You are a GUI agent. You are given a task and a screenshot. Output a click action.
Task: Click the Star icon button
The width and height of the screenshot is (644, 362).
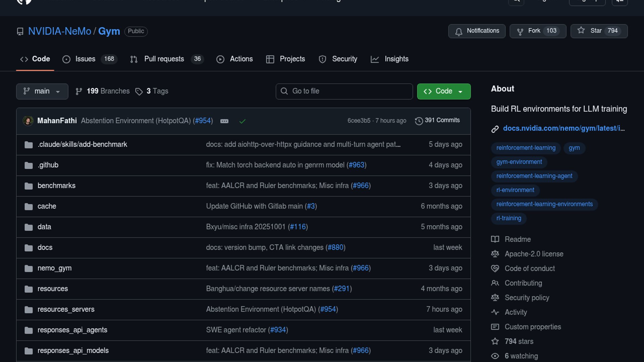(x=581, y=31)
